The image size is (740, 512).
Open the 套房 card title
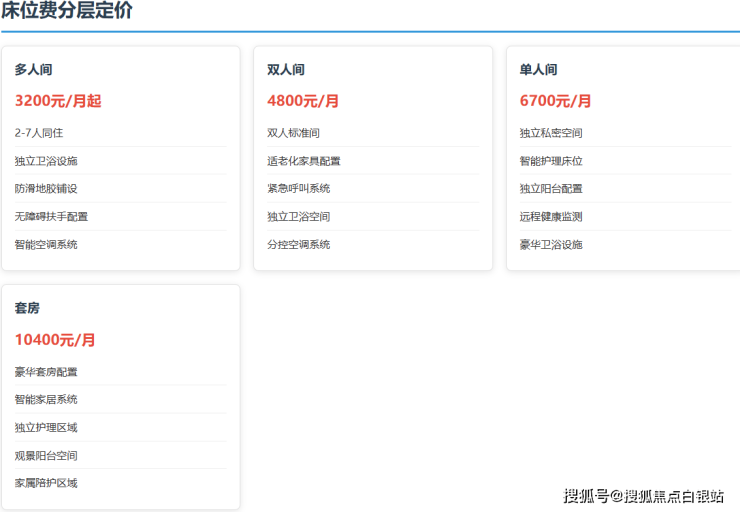coord(27,309)
